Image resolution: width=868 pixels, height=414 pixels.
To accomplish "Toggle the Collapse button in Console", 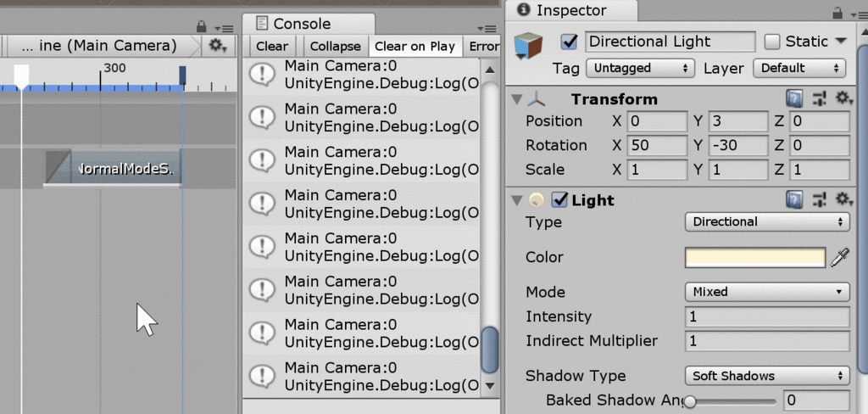I will tap(336, 47).
